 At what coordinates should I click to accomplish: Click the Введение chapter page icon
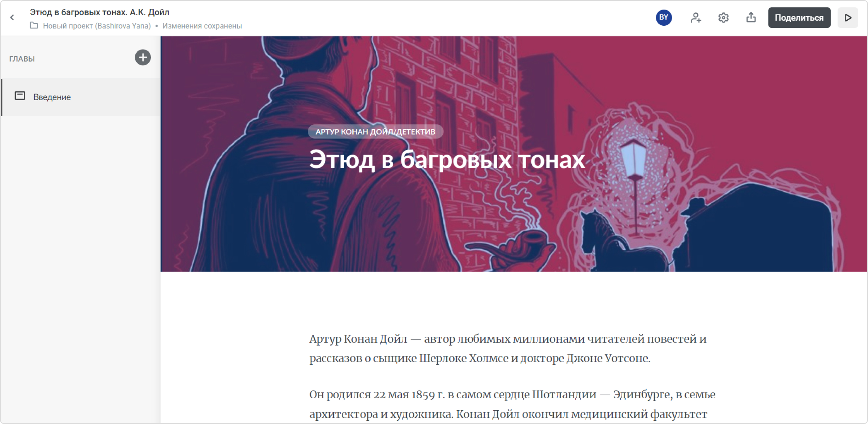20,96
